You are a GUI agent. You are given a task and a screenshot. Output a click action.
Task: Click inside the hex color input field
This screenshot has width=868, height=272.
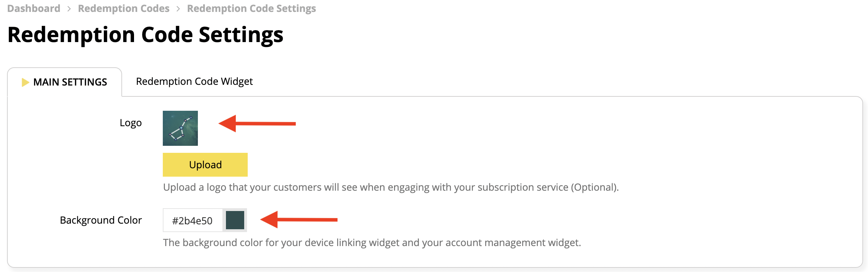(x=192, y=220)
